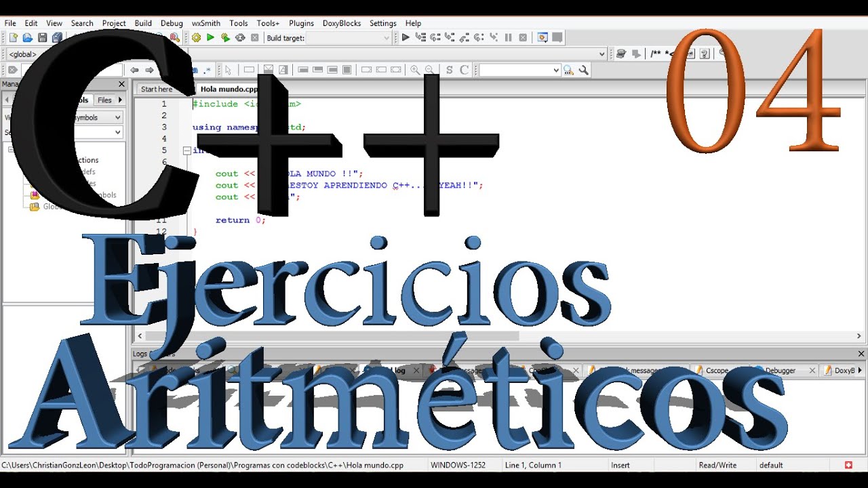This screenshot has height=488, width=868.
Task: Close the Management panel
Action: pos(122,84)
